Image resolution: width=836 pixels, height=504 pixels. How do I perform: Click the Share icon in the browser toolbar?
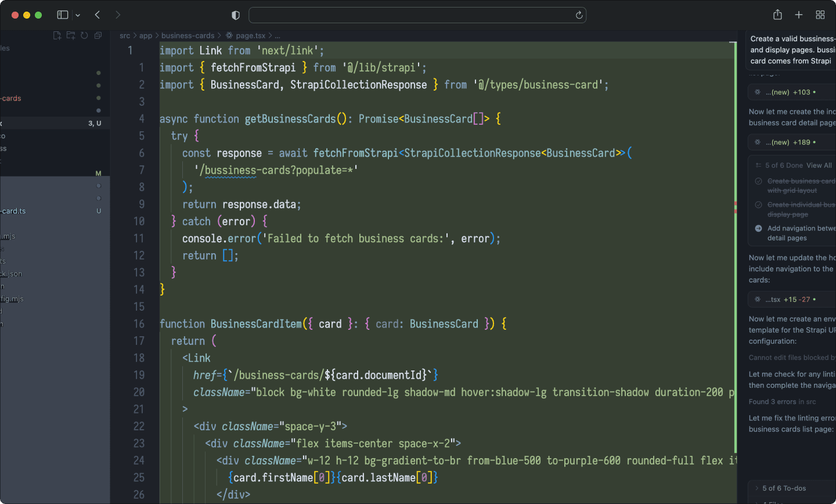tap(777, 15)
